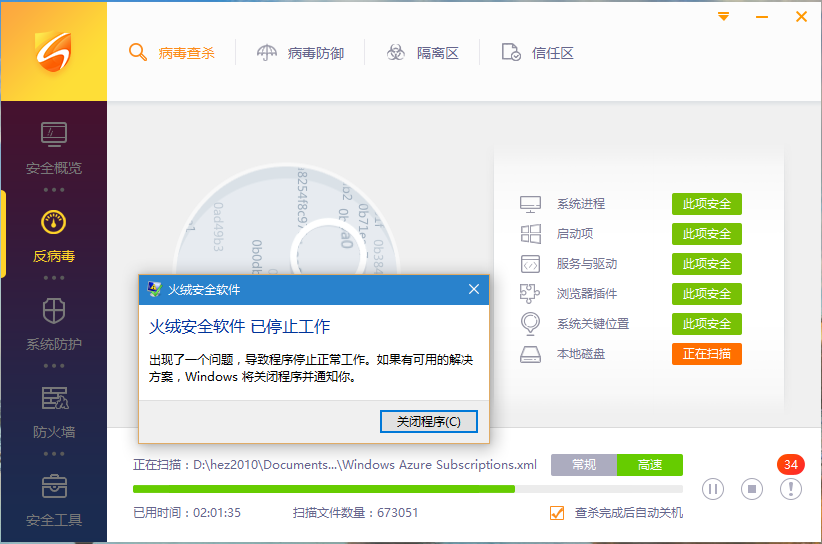This screenshot has width=822, height=544.
Task: Click the monitor icon above 安全概览
Action: [x=54, y=134]
